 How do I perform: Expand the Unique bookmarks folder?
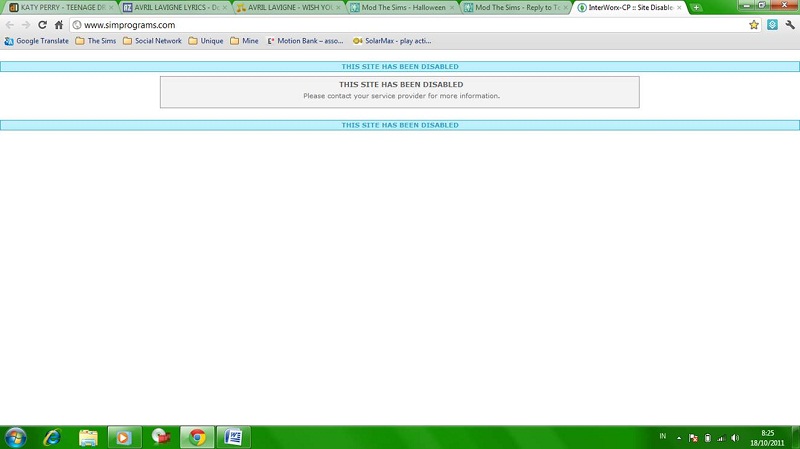206,41
